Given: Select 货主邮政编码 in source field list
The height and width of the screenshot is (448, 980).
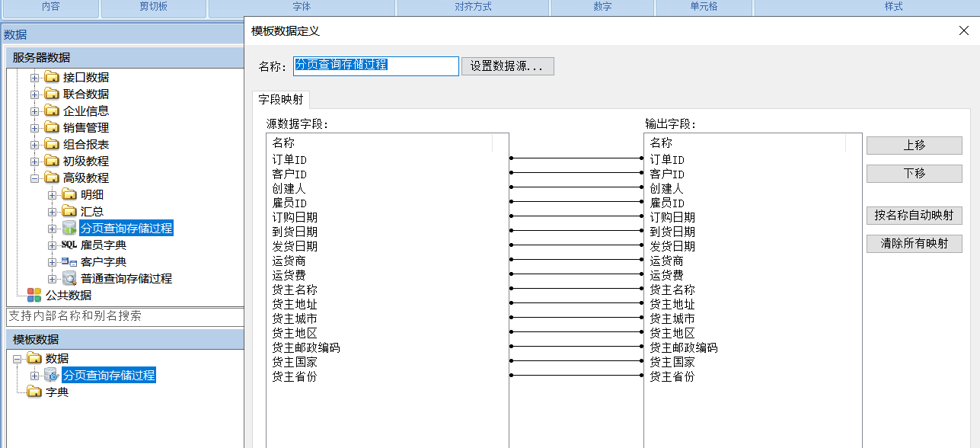Looking at the screenshot, I should [306, 348].
